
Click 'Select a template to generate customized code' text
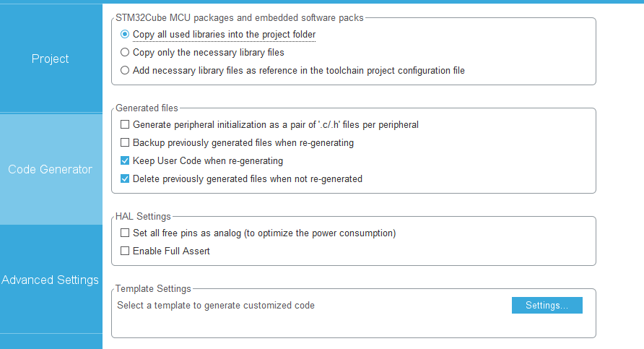pyautogui.click(x=216, y=306)
